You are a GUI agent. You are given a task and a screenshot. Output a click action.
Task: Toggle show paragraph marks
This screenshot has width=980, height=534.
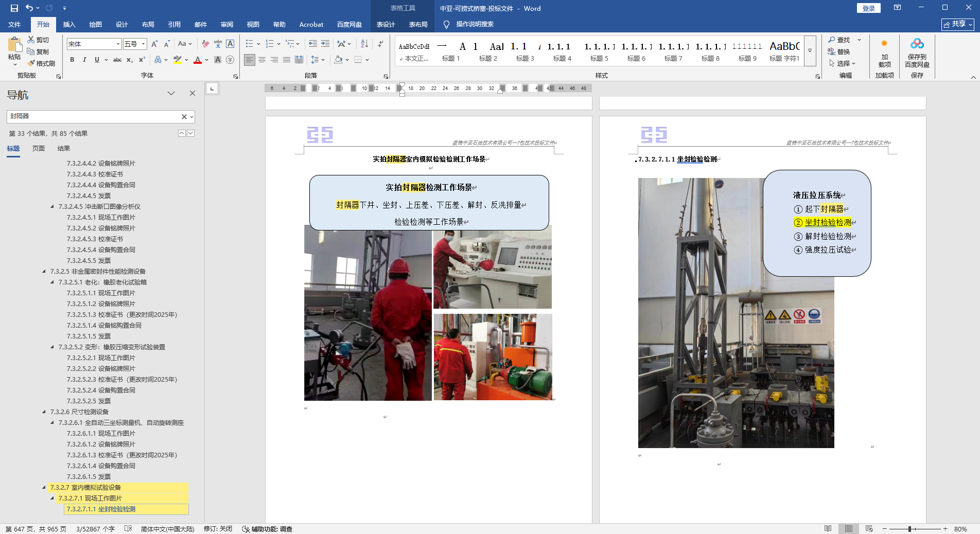click(x=380, y=44)
